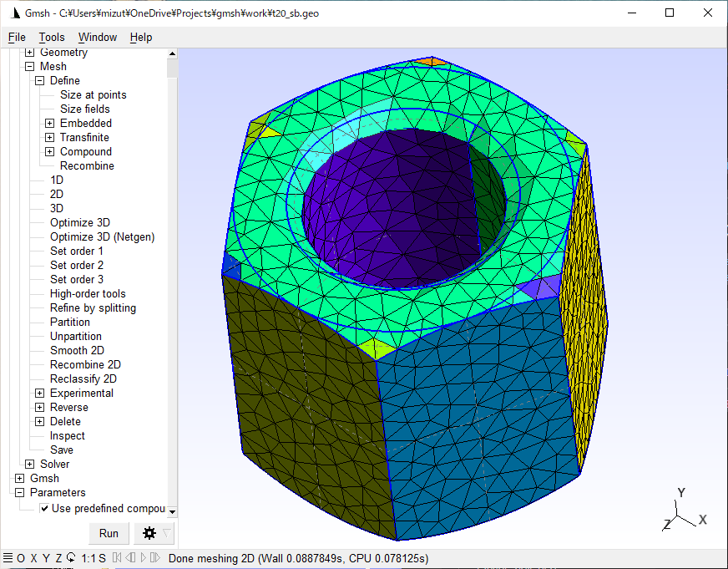Set view along the Z axis
The image size is (728, 569).
click(x=58, y=558)
